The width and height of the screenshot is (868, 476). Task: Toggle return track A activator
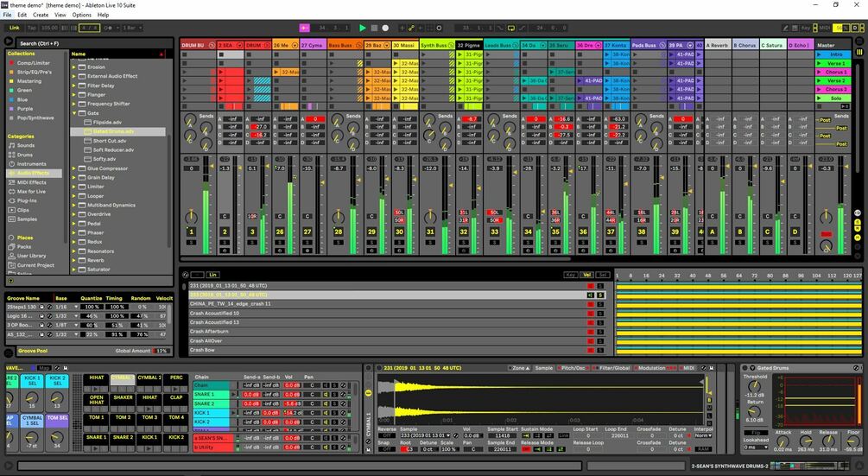tap(712, 232)
